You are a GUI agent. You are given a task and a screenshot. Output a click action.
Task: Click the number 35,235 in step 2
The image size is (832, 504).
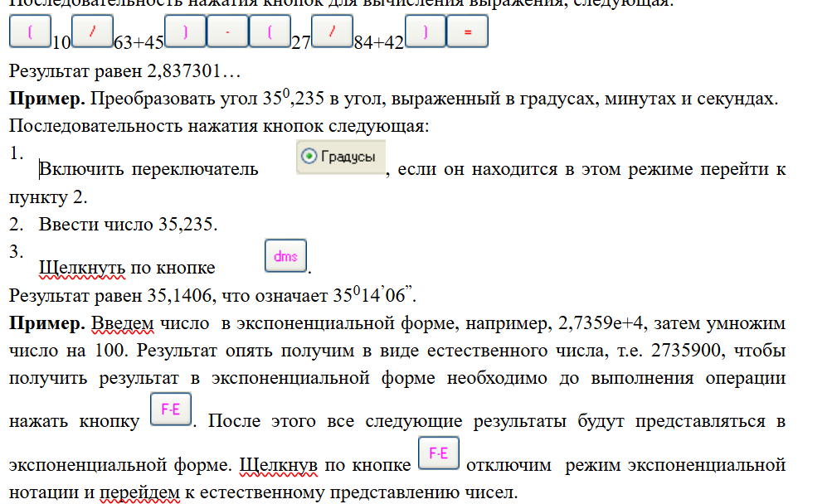187,224
